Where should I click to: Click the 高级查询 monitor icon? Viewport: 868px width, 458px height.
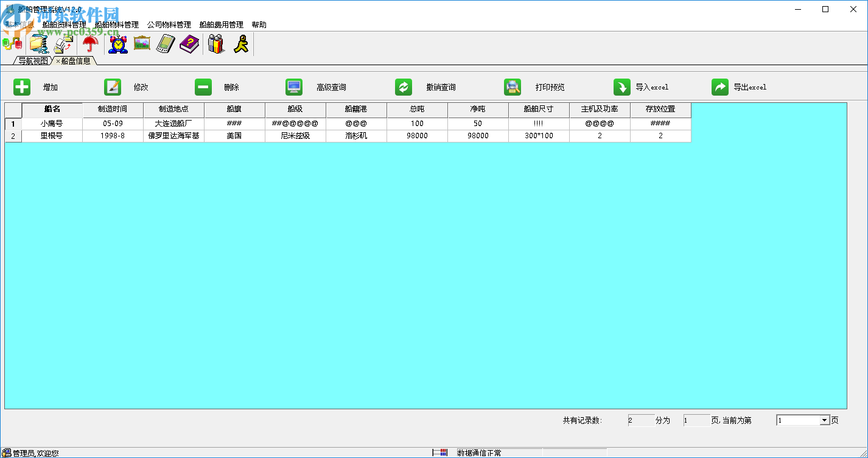294,87
